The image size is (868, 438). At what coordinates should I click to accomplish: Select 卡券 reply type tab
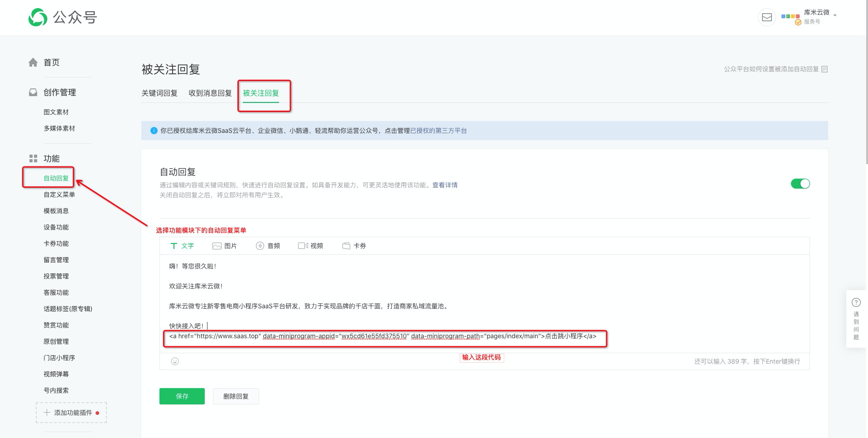(354, 246)
